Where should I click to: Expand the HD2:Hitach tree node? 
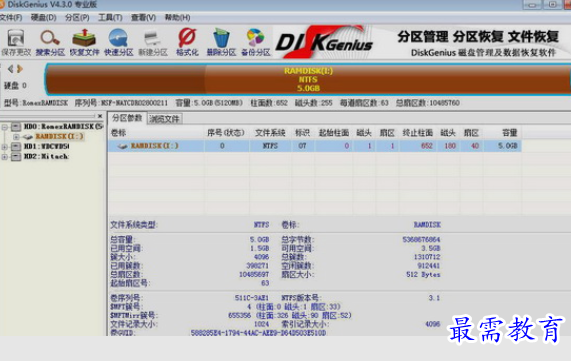[5, 157]
